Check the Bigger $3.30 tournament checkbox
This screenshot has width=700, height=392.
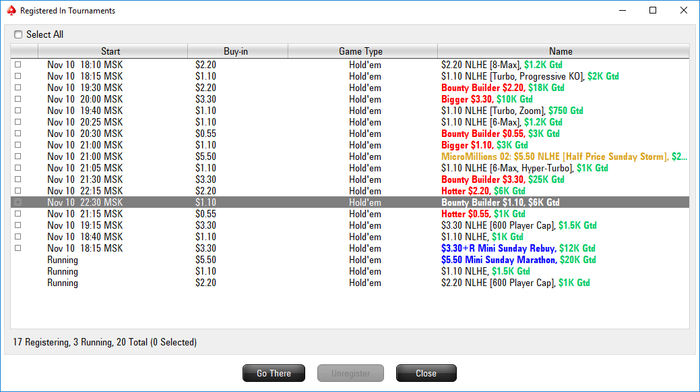(18, 99)
